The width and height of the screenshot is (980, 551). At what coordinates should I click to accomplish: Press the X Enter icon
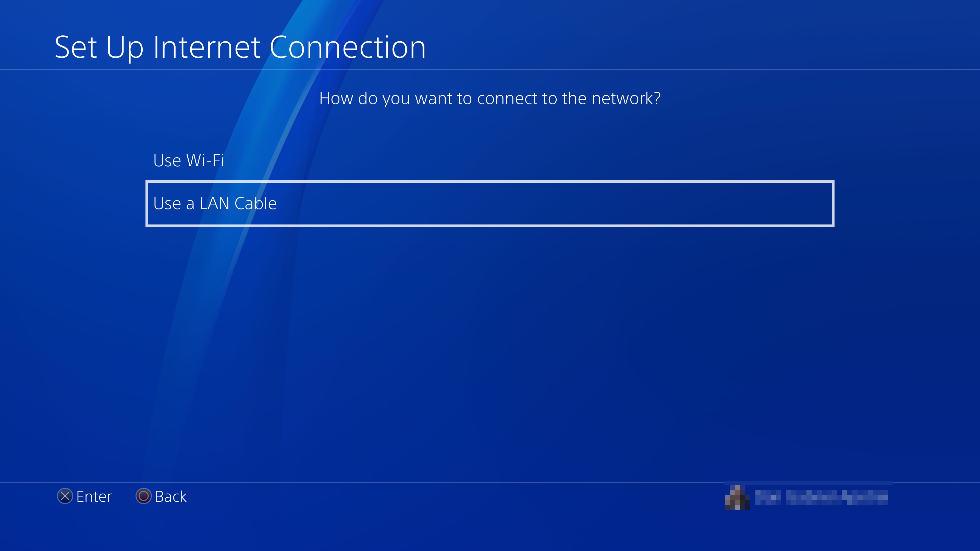(65, 496)
